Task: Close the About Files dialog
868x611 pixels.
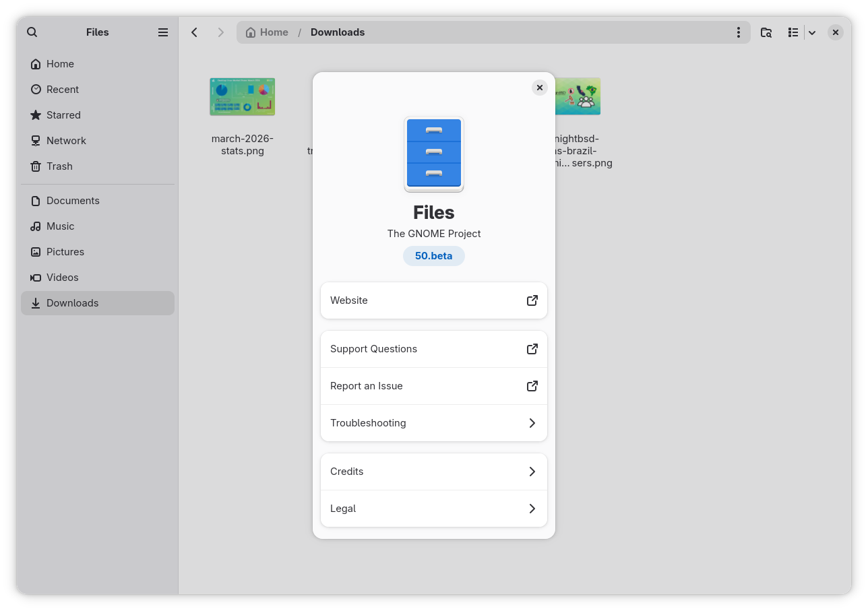Action: pos(539,88)
